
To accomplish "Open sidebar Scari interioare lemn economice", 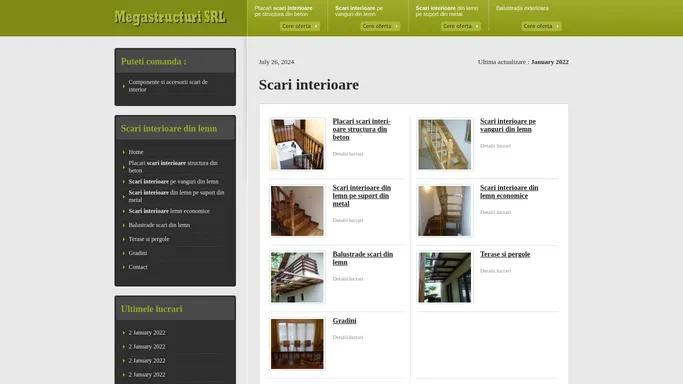I will (x=169, y=211).
